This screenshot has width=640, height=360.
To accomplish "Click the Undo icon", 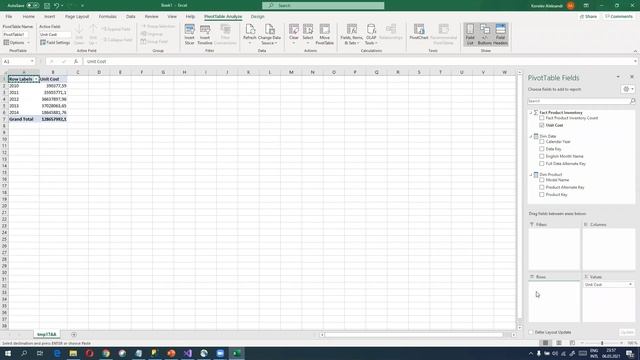I will point(57,6).
